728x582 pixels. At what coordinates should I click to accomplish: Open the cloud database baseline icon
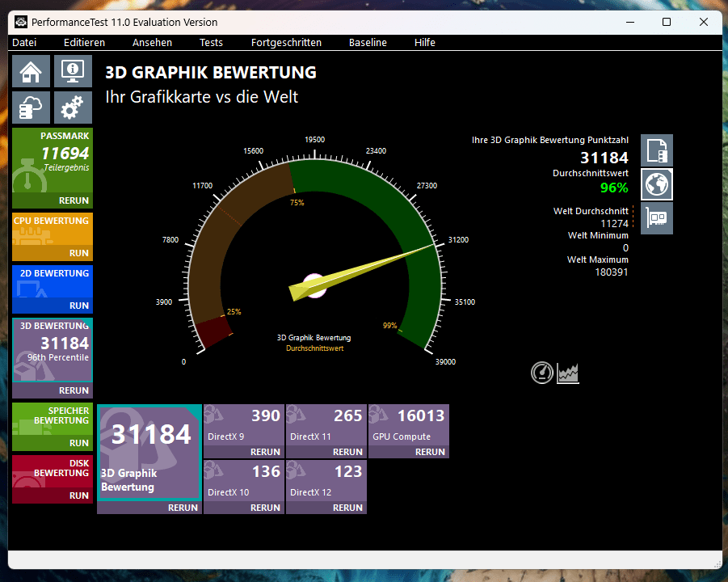point(31,108)
